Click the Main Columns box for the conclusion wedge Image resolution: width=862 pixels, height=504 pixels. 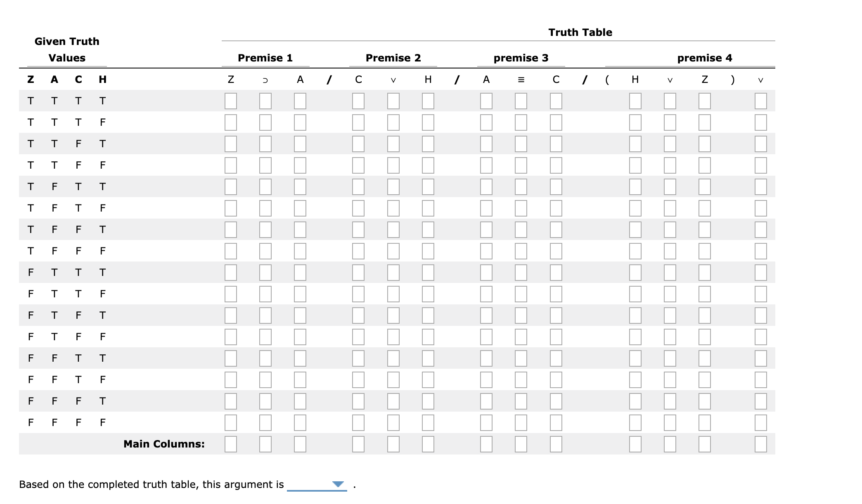pyautogui.click(x=760, y=444)
